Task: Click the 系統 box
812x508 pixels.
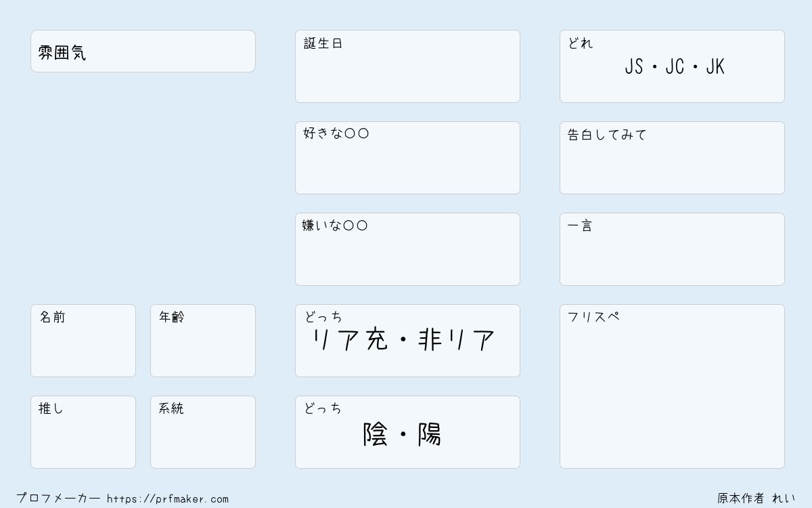Action: [x=203, y=432]
